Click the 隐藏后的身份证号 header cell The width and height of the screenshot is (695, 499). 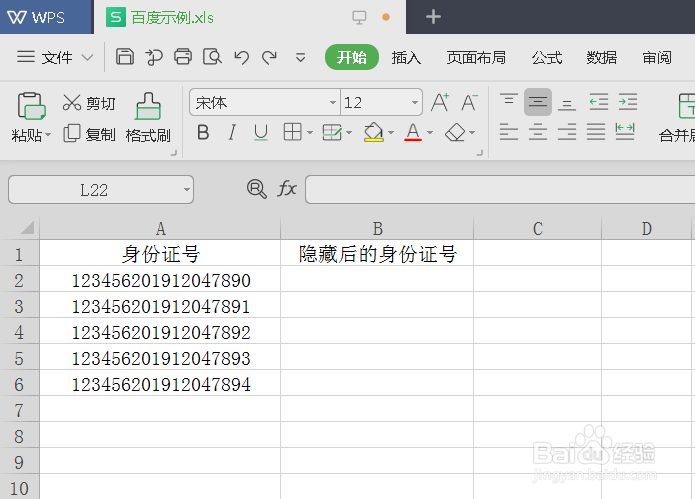[377, 254]
